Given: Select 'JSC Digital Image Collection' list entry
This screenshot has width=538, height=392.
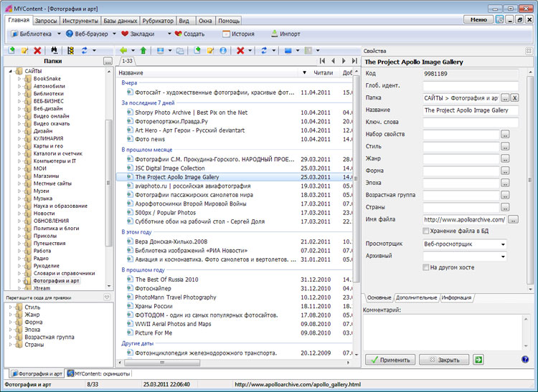Looking at the screenshot, I should pos(170,168).
